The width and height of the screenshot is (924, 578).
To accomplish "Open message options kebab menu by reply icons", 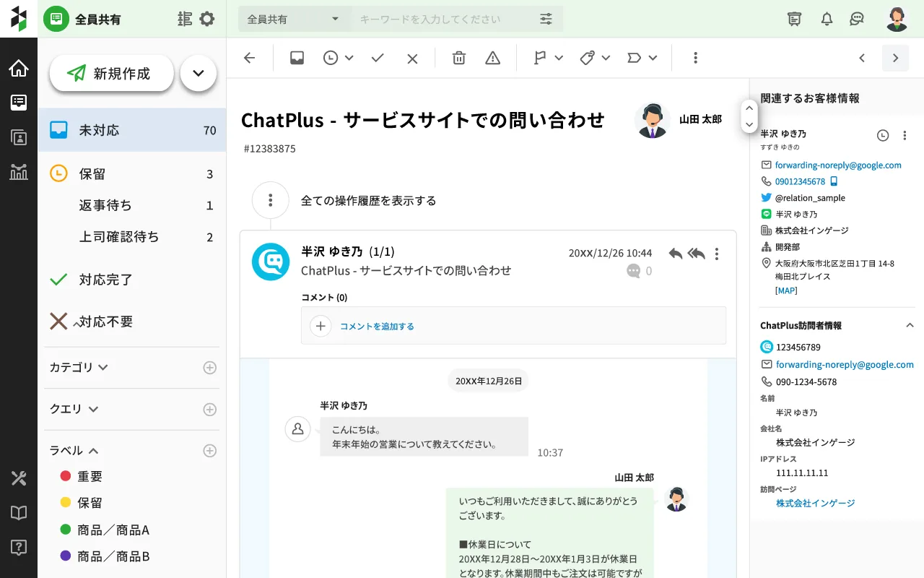I will [x=717, y=254].
